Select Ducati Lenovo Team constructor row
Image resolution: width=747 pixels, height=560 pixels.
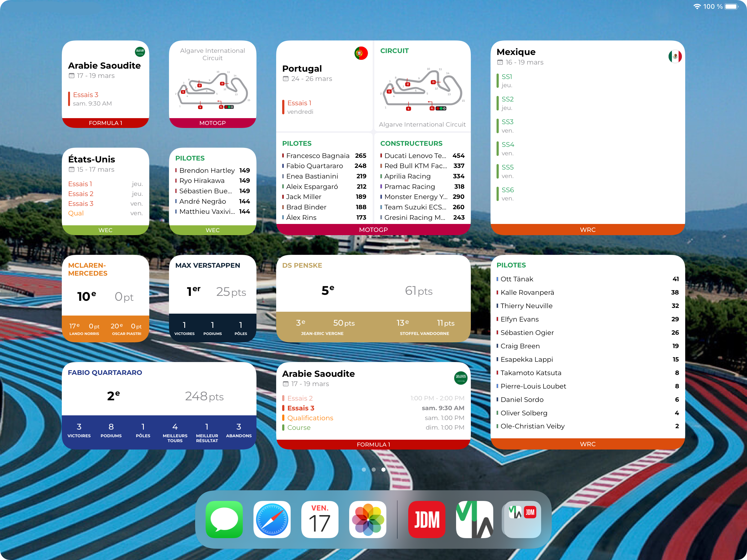pyautogui.click(x=422, y=156)
